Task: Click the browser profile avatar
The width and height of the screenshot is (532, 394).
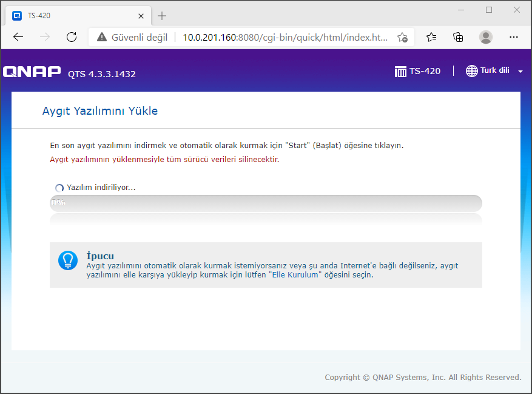Action: pos(486,37)
